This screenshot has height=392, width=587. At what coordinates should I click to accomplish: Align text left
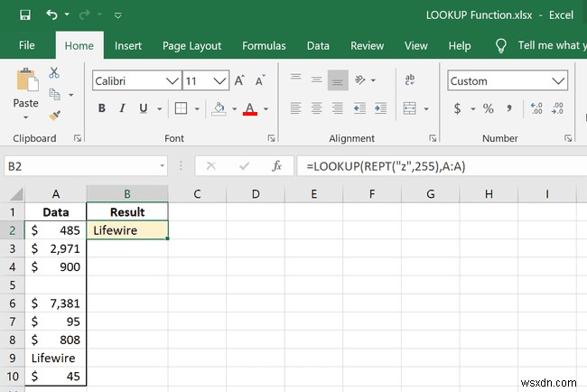(295, 108)
